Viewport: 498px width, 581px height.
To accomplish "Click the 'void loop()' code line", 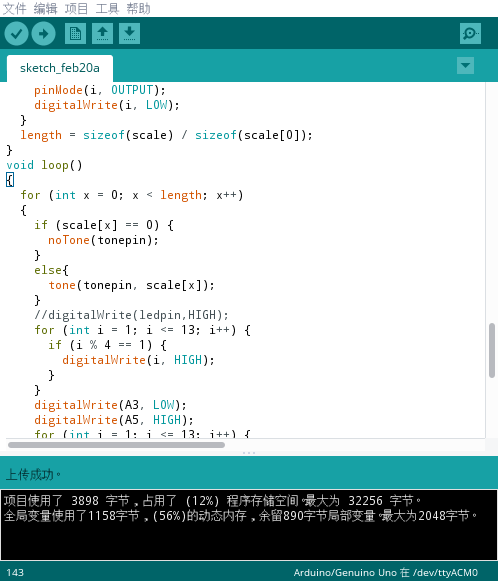I will coord(44,165).
